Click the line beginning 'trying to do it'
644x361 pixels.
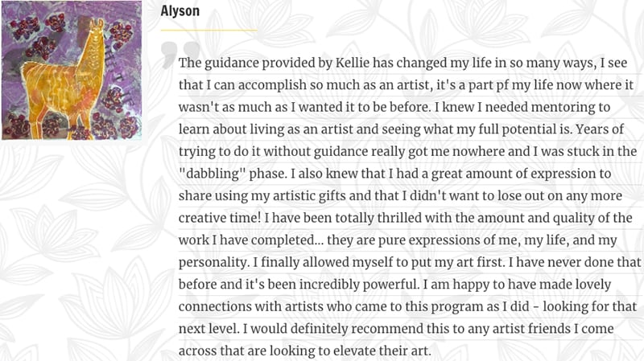click(x=408, y=152)
